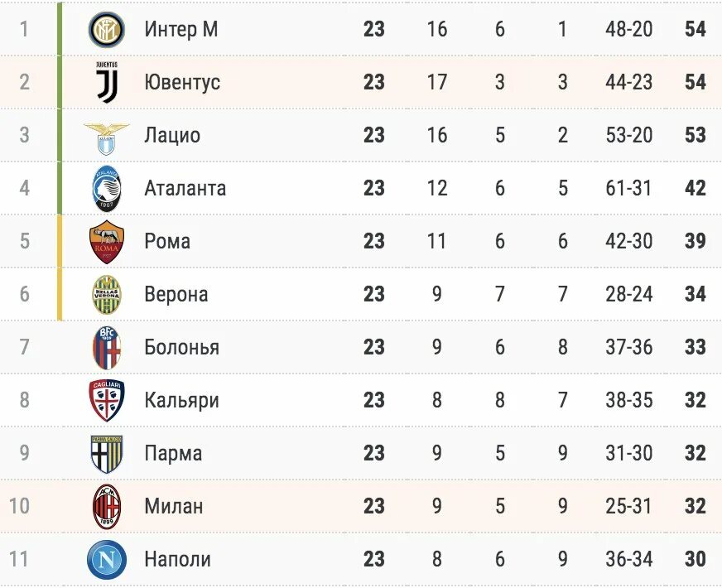Click the Napoli N logo
Screen dimensions: 722x588
tap(106, 559)
